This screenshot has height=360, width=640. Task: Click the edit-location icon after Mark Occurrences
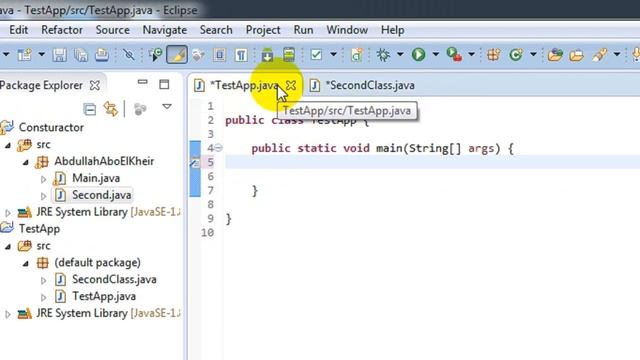click(198, 55)
